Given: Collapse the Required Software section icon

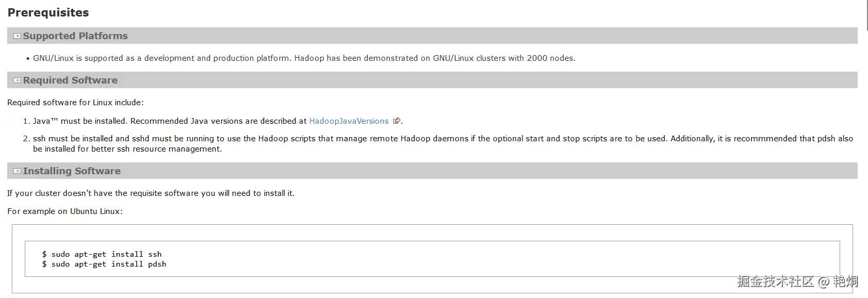Looking at the screenshot, I should pyautogui.click(x=17, y=80).
